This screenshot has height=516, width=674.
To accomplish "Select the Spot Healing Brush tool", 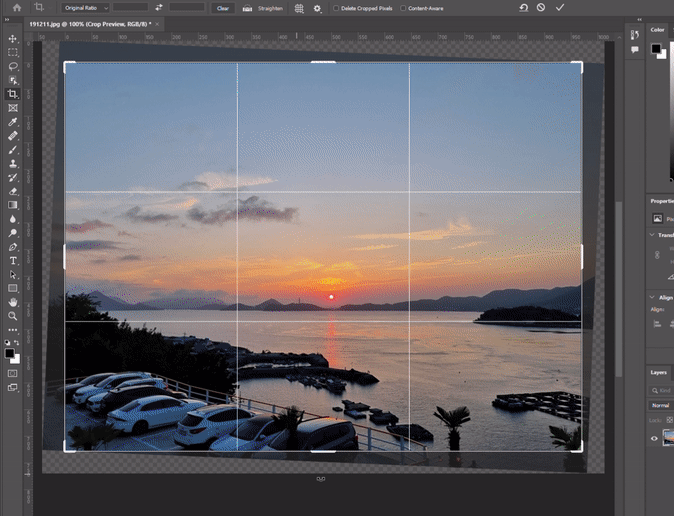I will click(12, 136).
